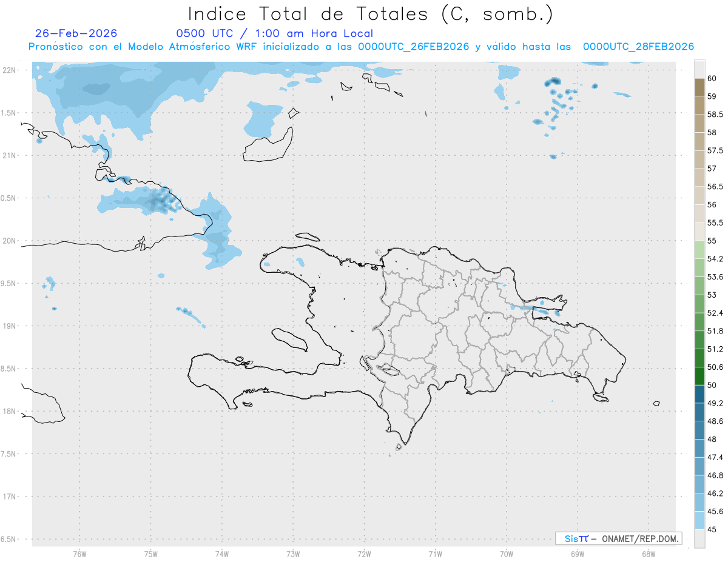Click the "54.2" colorbar label

715,259
